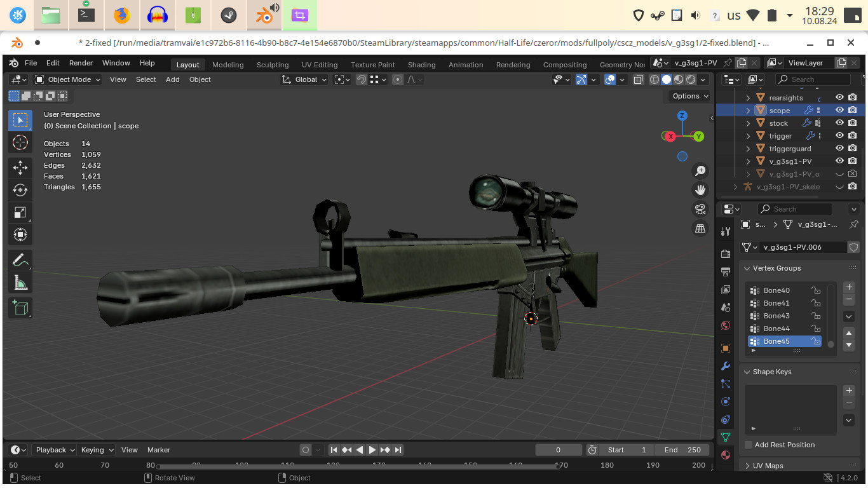Viewport: 868px width, 488px height.
Task: Open the File menu
Action: [x=31, y=64]
